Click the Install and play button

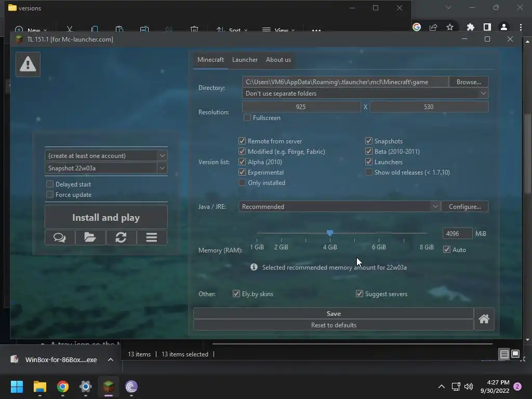[106, 217]
